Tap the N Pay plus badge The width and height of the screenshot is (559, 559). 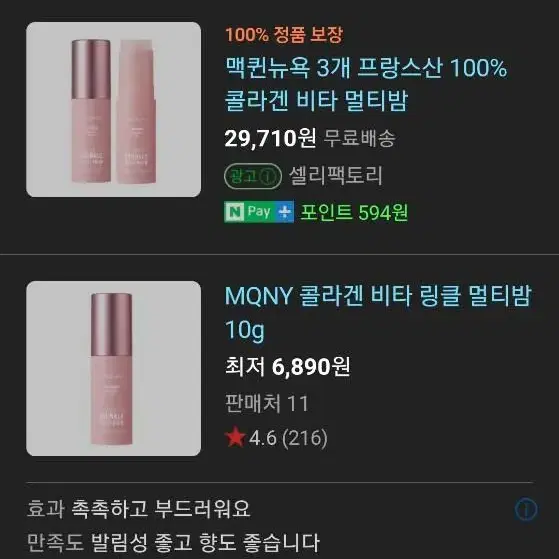(x=259, y=212)
